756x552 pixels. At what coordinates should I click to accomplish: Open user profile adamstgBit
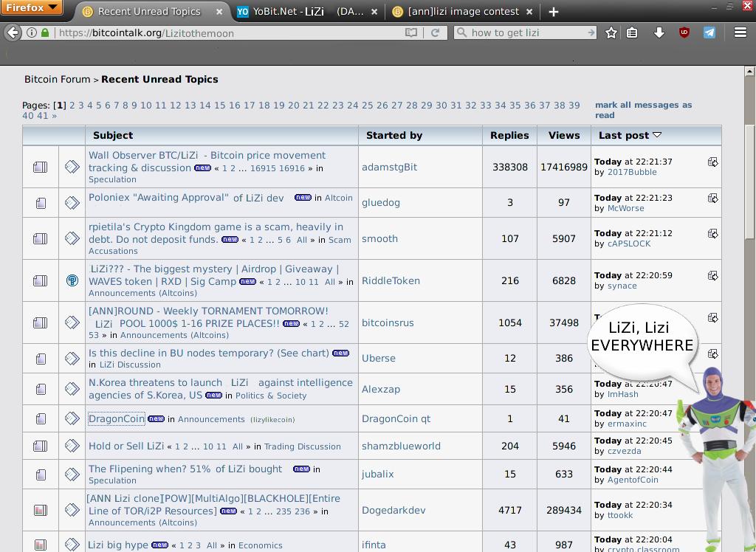pos(389,167)
